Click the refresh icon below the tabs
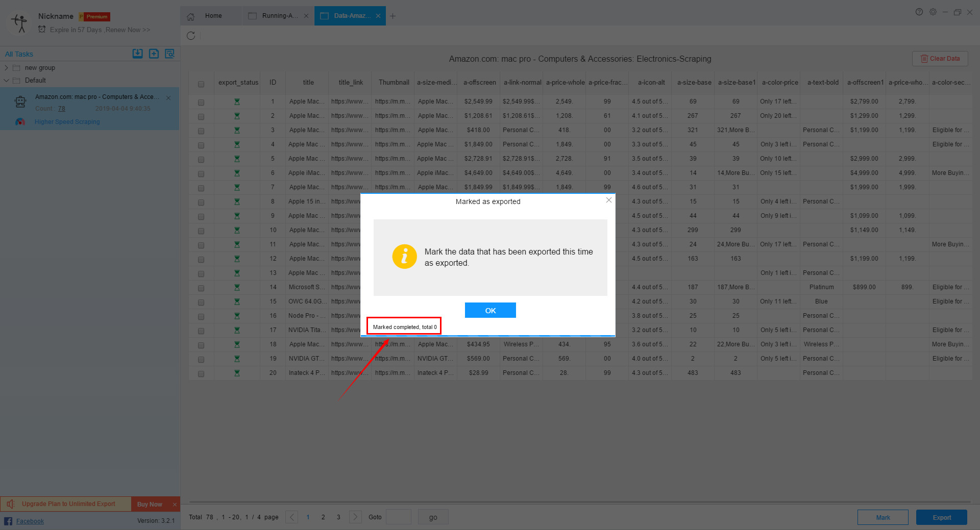980x530 pixels. click(191, 36)
